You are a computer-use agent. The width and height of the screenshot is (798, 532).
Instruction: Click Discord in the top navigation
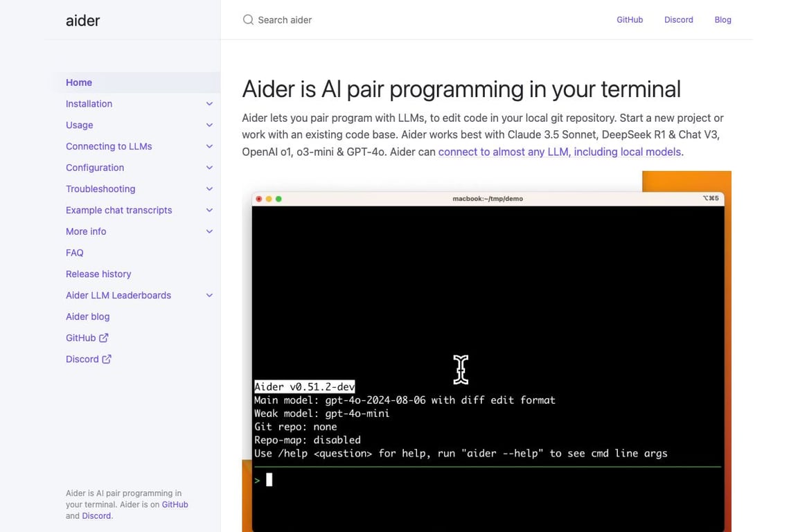click(x=678, y=20)
